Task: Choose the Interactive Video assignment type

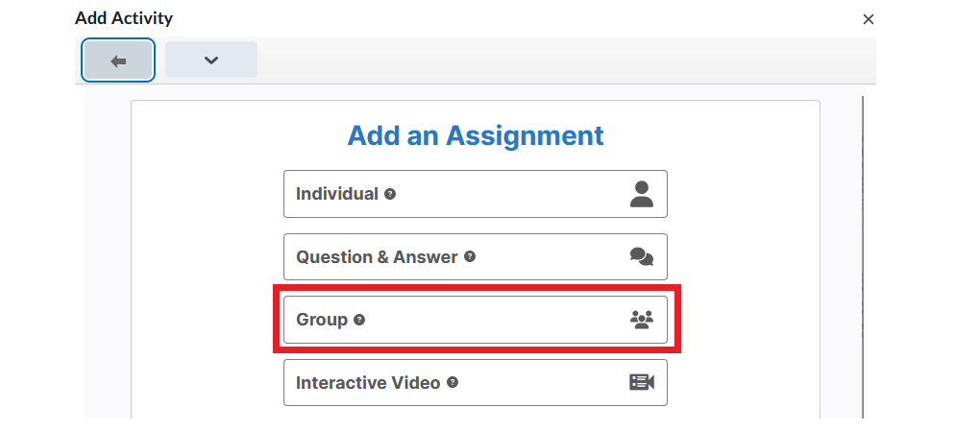Action: click(475, 383)
